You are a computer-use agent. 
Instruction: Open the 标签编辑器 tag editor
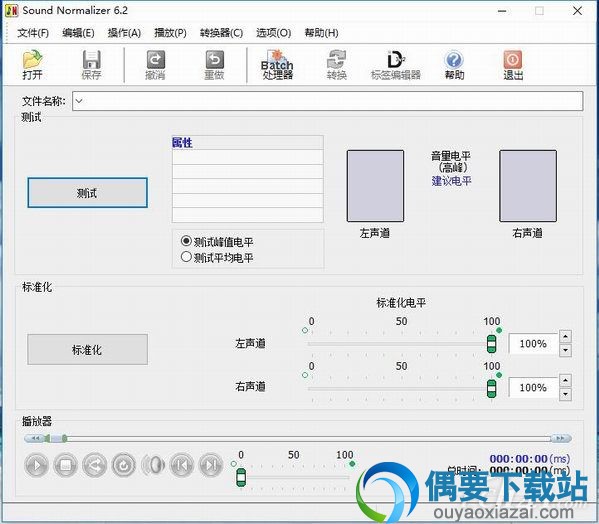396,65
